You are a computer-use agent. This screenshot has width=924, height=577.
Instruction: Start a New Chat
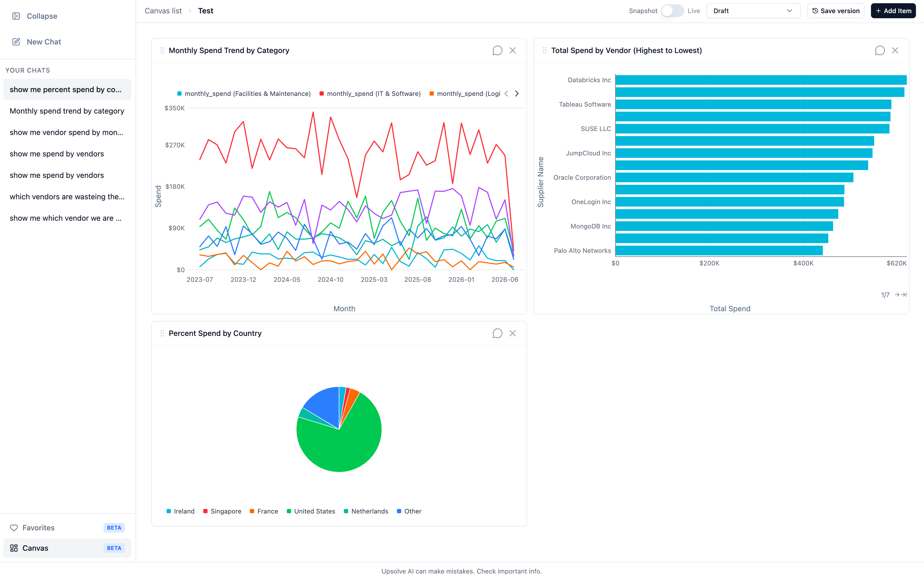pos(43,42)
